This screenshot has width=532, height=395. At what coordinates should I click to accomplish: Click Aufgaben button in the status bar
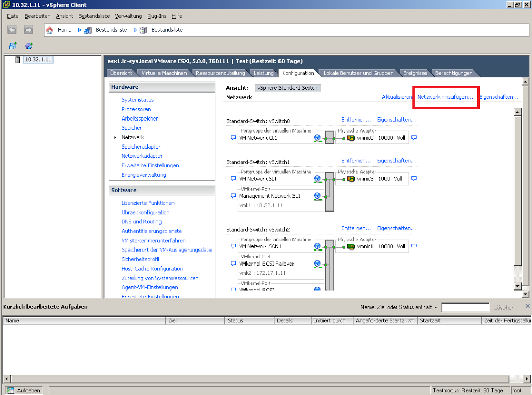coord(24,390)
